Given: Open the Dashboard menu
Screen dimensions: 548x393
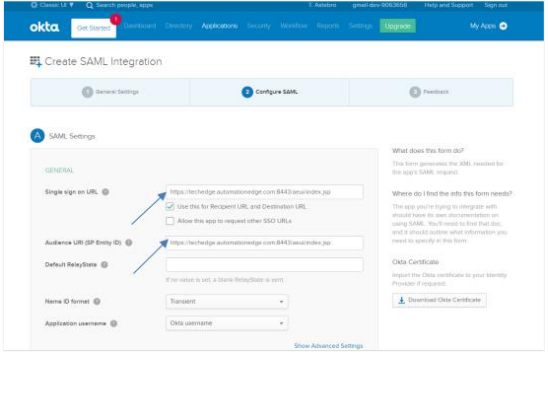Looking at the screenshot, I should [x=140, y=26].
